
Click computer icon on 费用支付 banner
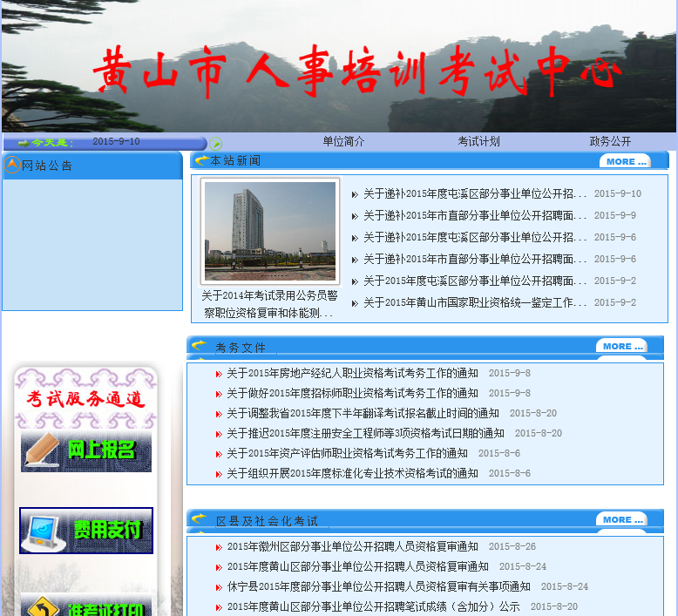(x=43, y=533)
